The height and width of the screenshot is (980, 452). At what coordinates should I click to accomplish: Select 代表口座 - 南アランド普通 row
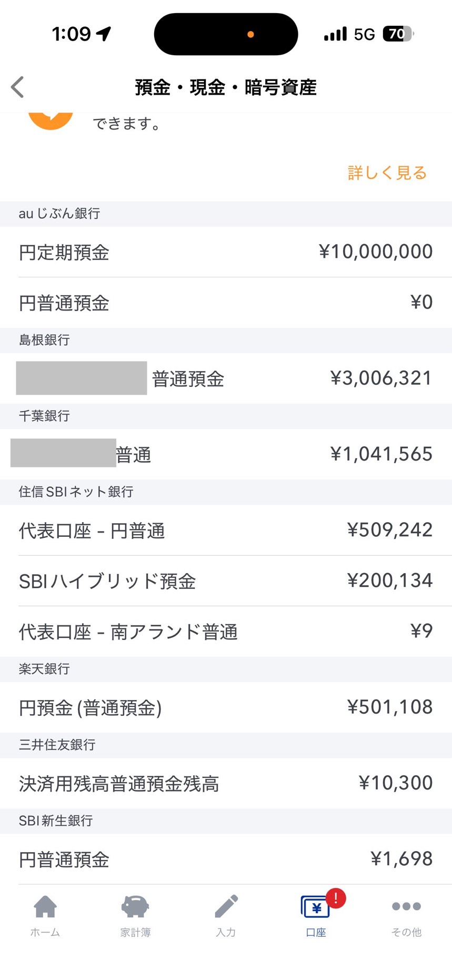(x=226, y=631)
